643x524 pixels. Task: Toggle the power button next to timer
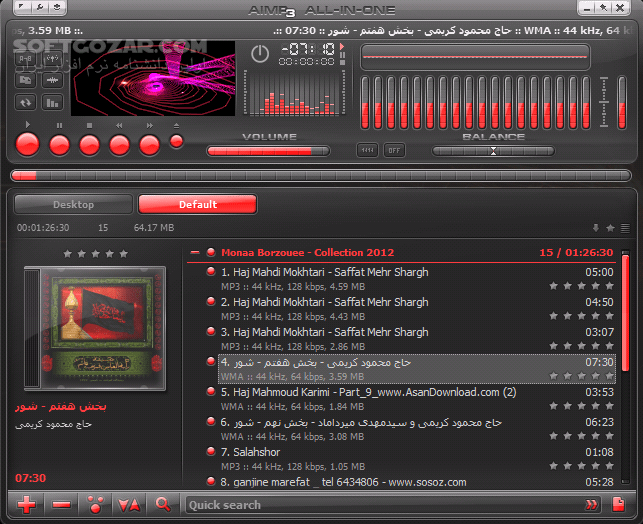pyautogui.click(x=260, y=54)
